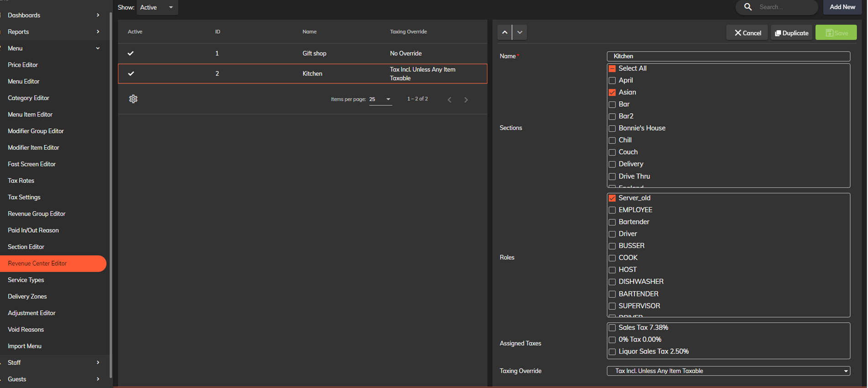Screen dimensions: 868x388
Task: Enable the COOK role
Action: click(x=612, y=258)
